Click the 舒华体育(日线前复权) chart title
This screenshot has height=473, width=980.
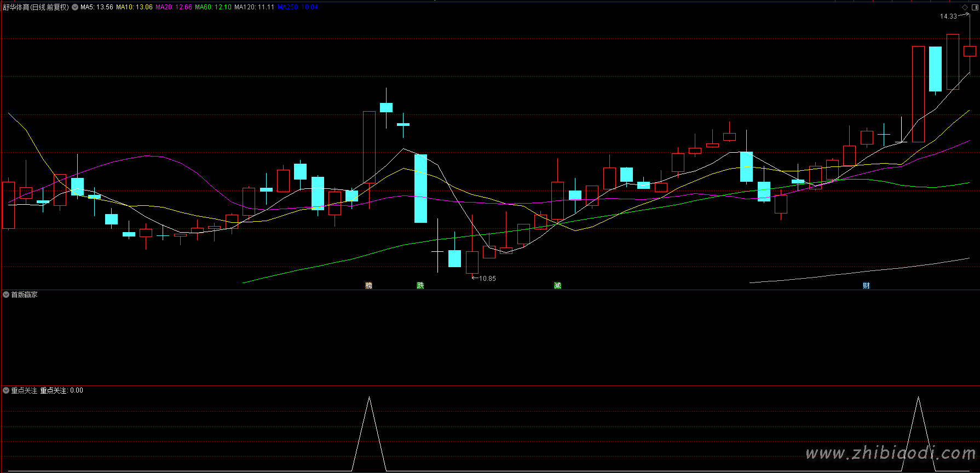point(36,7)
